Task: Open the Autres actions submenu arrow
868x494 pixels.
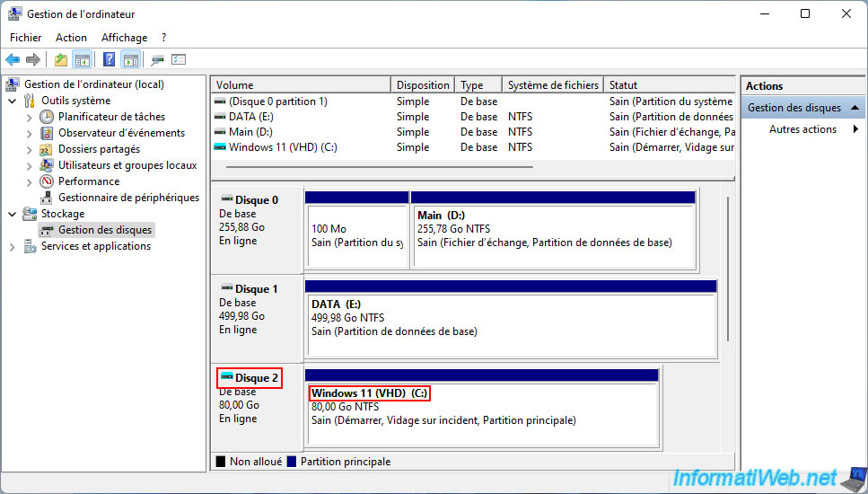Action: [x=855, y=129]
